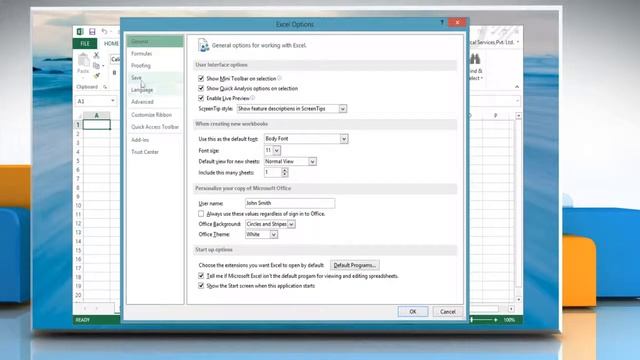Toggle Tell me if Excel isn't default program
This screenshot has width=640, height=360.
[201, 276]
